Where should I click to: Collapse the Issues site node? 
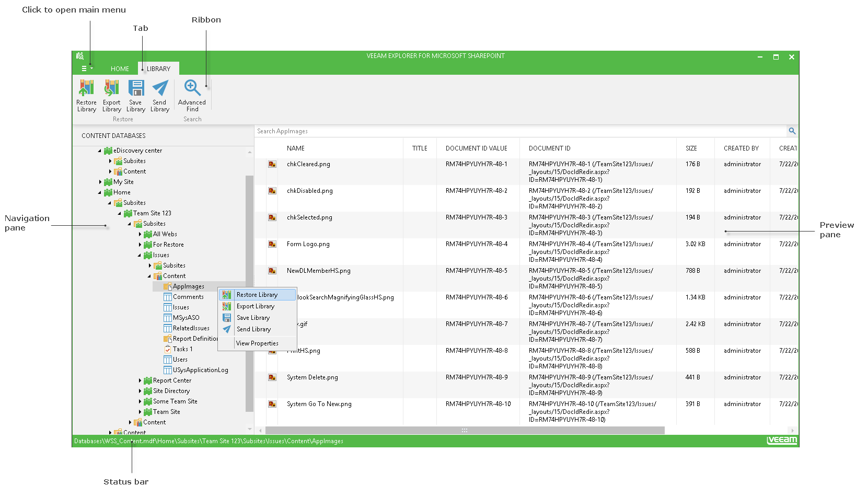[x=140, y=255]
